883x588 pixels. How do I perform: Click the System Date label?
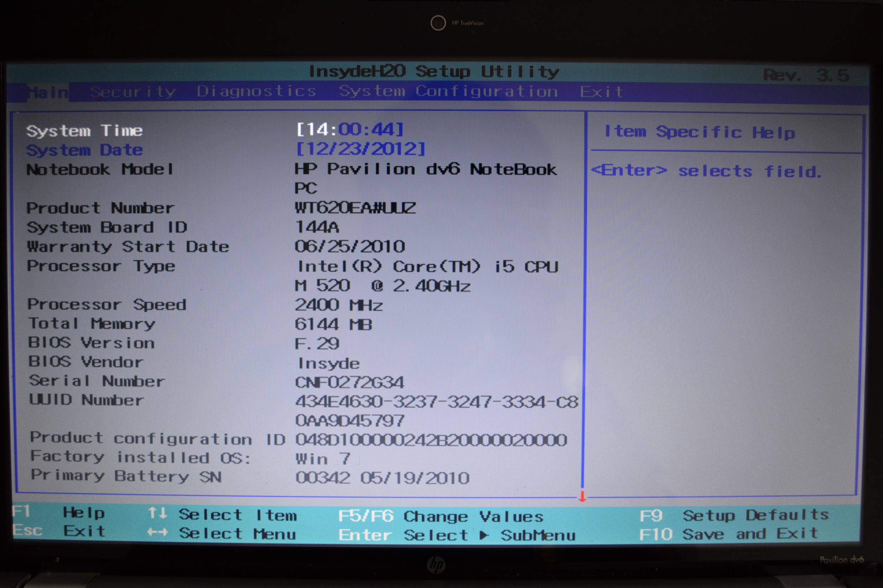[x=84, y=150]
